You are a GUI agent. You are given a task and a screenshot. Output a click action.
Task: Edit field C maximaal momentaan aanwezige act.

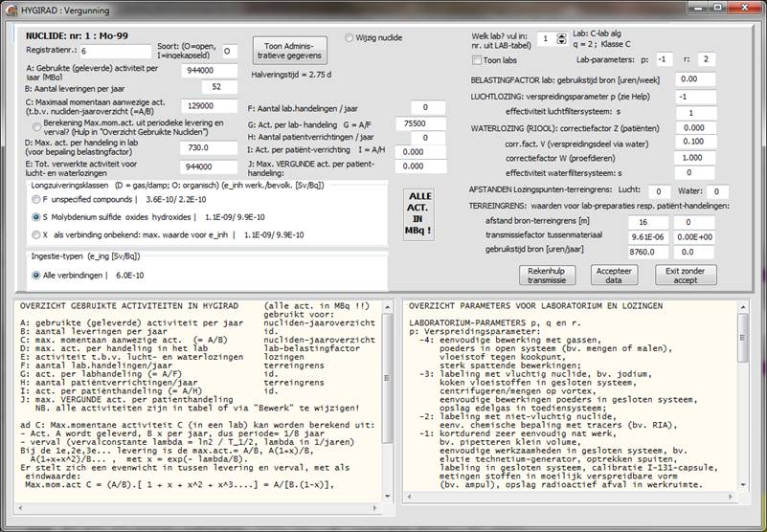tap(210, 105)
